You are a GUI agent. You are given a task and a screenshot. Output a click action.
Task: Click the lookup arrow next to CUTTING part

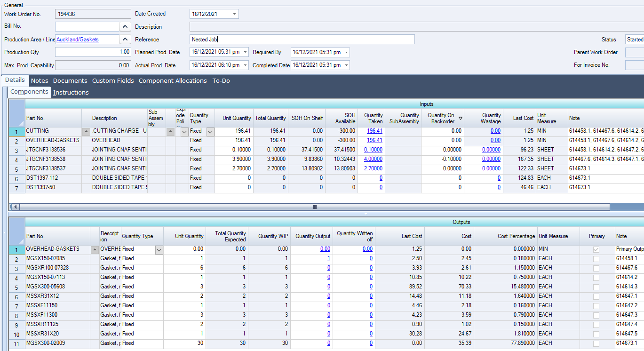coord(86,132)
